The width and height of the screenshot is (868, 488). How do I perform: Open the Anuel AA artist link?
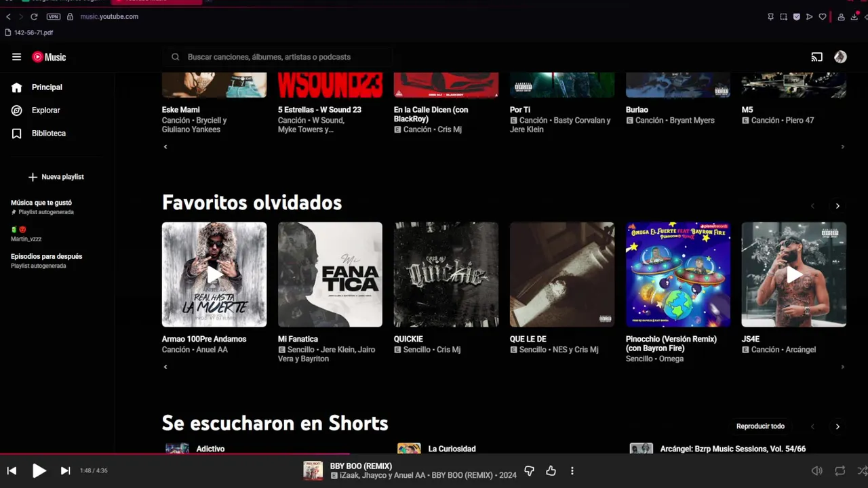point(212,350)
